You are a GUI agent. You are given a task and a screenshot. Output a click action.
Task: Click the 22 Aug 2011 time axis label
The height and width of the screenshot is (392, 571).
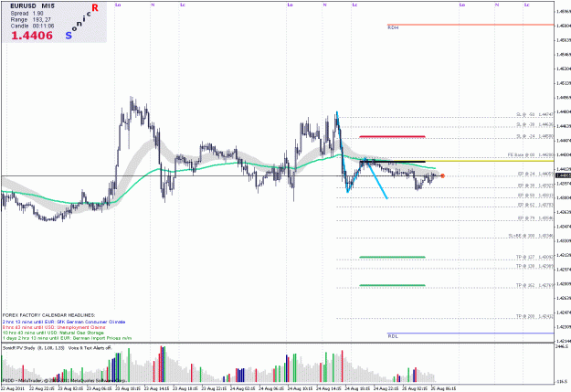coord(13,388)
